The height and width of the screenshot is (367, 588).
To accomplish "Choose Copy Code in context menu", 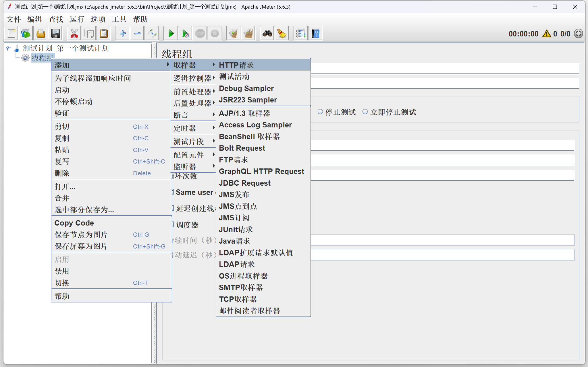I will [x=111, y=223].
